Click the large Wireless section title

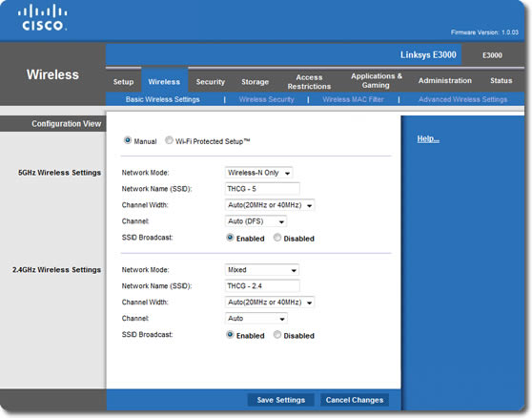52,74
